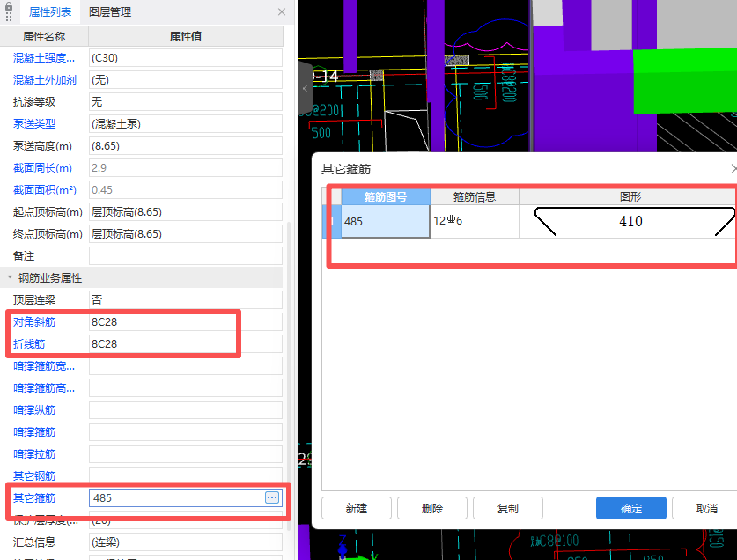Click the 截面周长(m) property name

42,168
